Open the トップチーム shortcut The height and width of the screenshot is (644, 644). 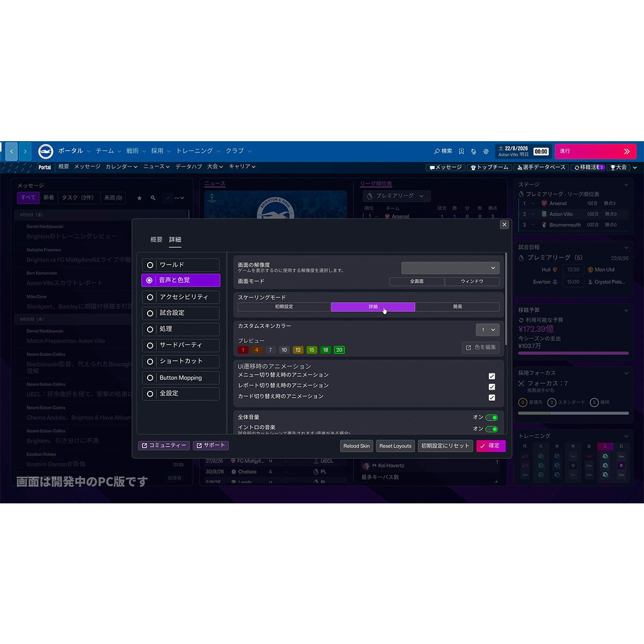pos(489,167)
